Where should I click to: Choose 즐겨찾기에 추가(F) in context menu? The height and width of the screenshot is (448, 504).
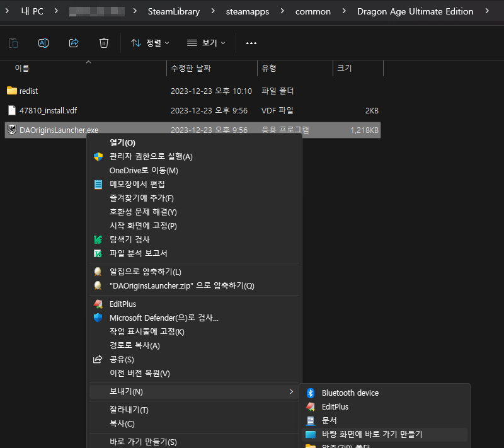(195, 198)
